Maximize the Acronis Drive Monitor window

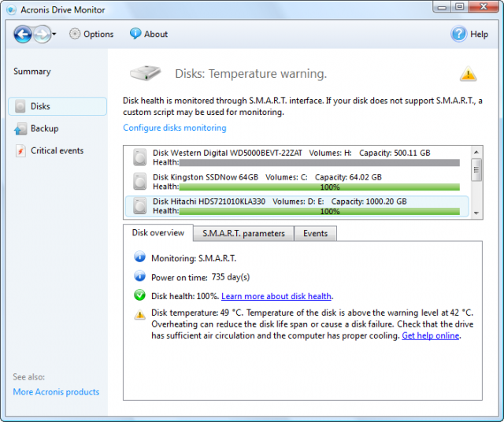(x=460, y=7)
